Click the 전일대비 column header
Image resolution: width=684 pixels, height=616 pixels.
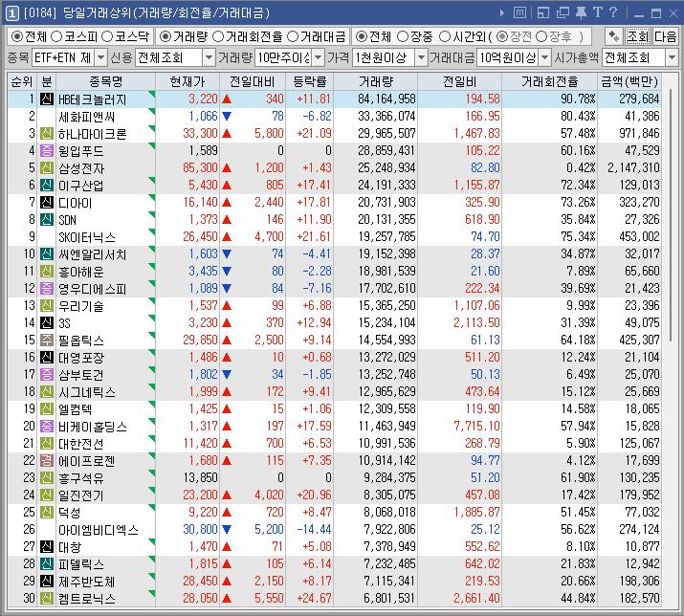pos(253,81)
